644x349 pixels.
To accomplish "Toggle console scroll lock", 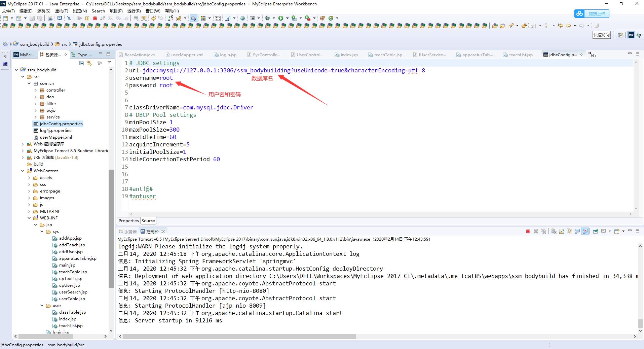I will pos(562,231).
